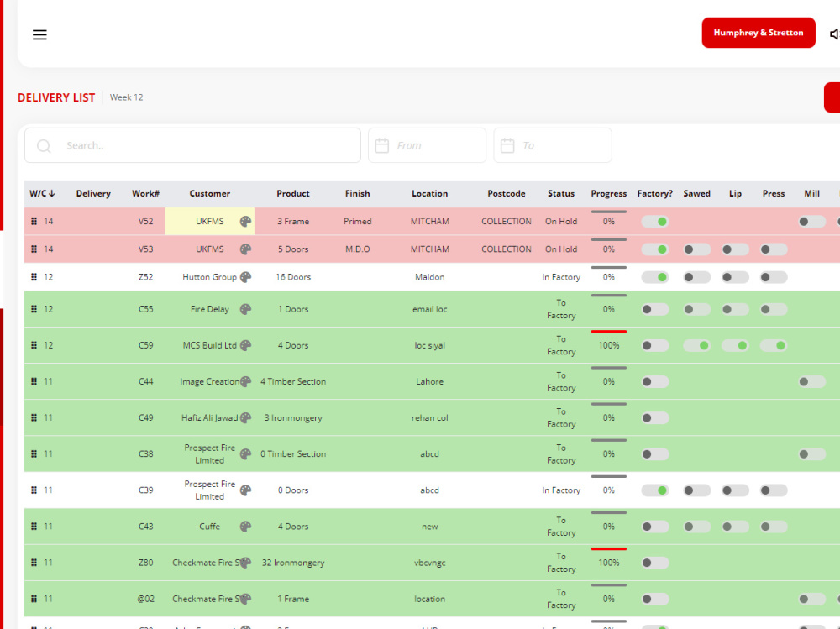Toggle Lip switch for work C43

click(735, 527)
